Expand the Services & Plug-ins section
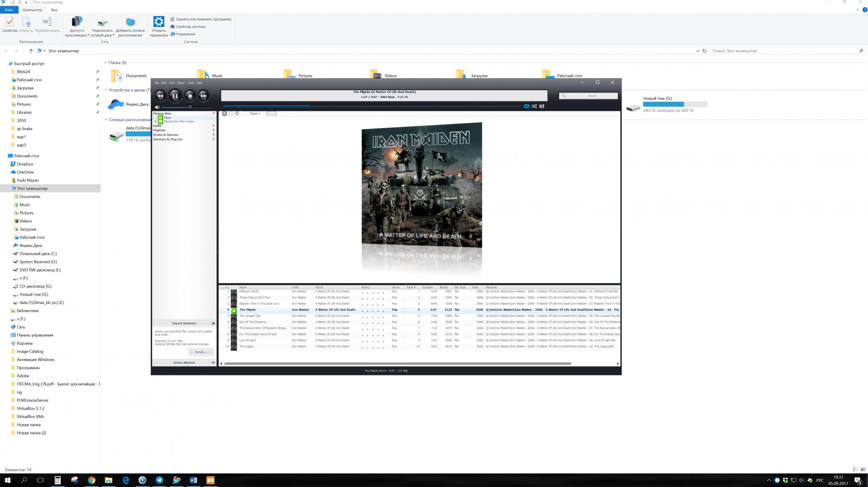Viewport: 868px width, 487px height. [x=213, y=139]
